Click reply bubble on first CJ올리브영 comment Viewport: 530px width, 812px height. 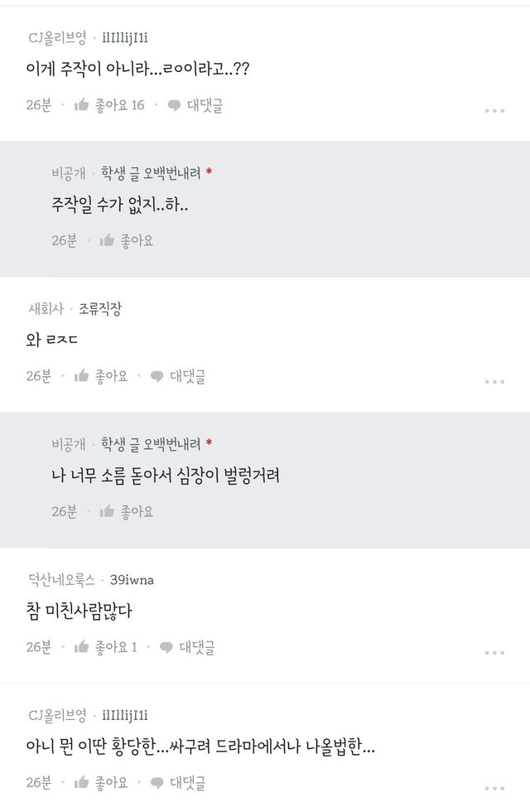click(175, 105)
